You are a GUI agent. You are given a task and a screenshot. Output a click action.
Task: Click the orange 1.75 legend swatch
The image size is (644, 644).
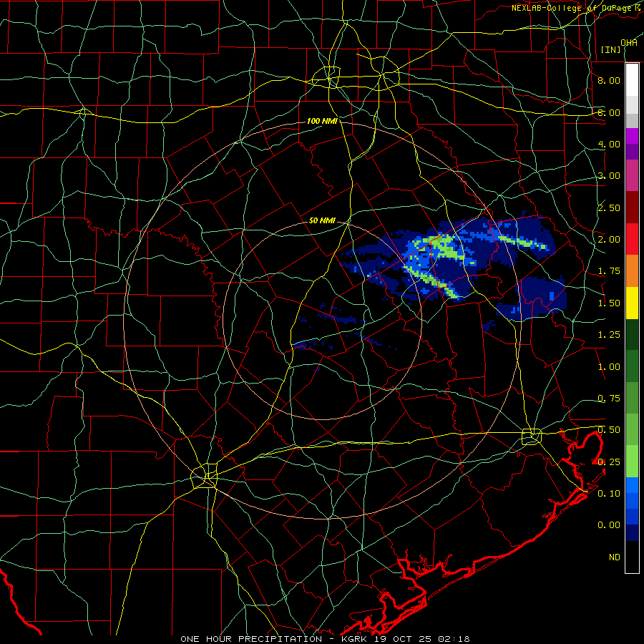632,271
